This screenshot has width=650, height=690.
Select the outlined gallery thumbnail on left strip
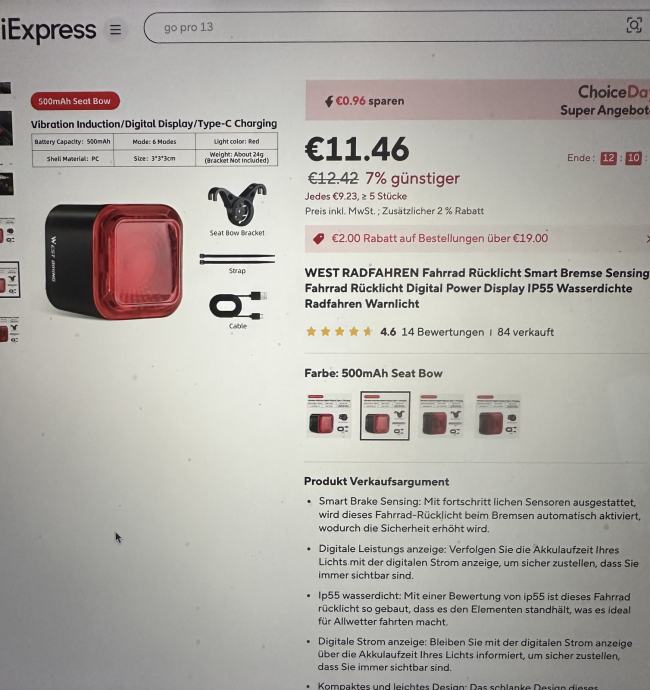point(9,280)
